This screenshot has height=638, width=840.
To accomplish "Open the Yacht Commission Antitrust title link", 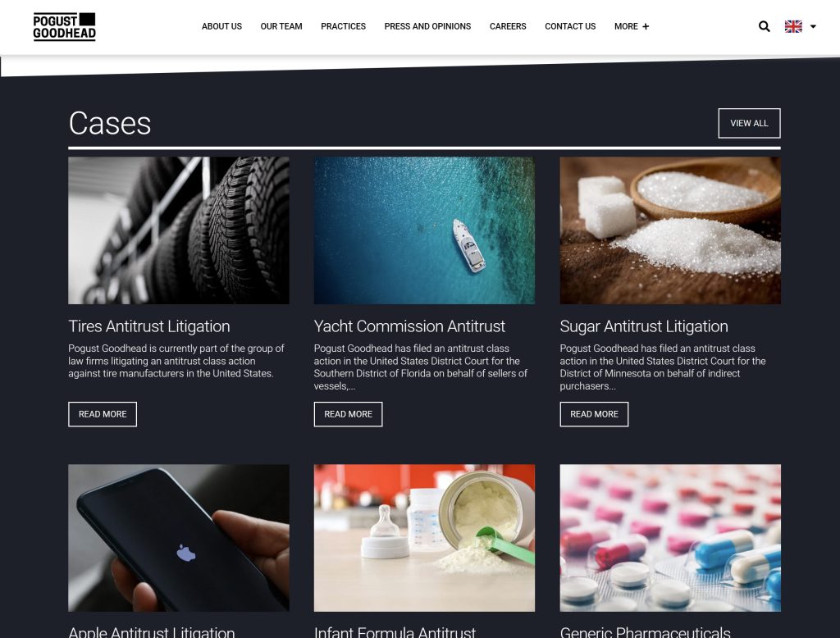I will click(x=409, y=326).
